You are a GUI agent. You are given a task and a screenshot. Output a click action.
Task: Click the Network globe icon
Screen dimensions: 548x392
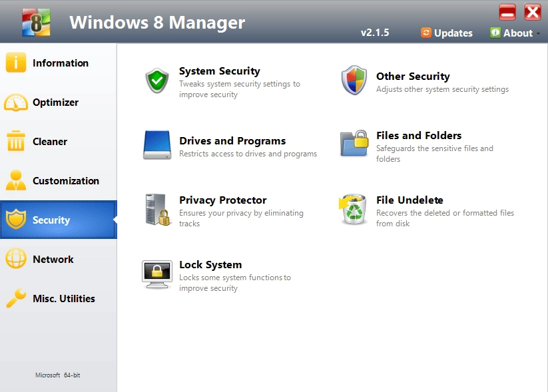click(16, 258)
